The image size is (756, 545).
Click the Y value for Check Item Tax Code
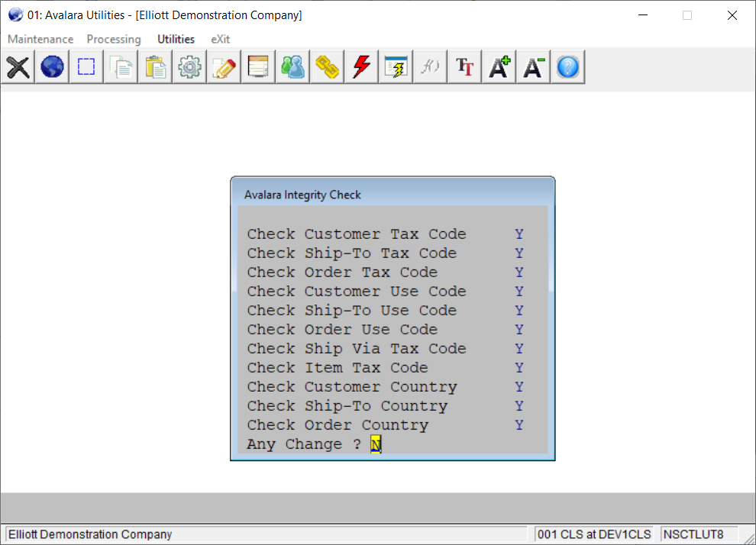519,368
